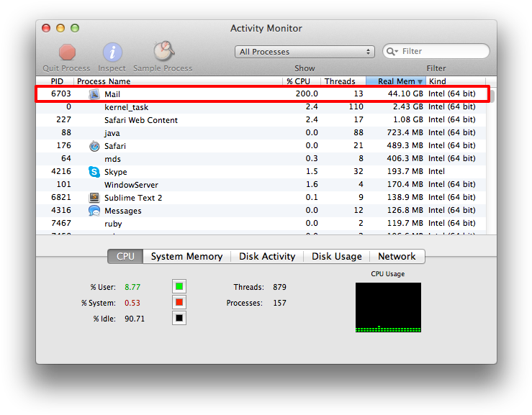Click the 723.4 MB memory value
Viewport: 532px width, 415px height.
tap(405, 132)
